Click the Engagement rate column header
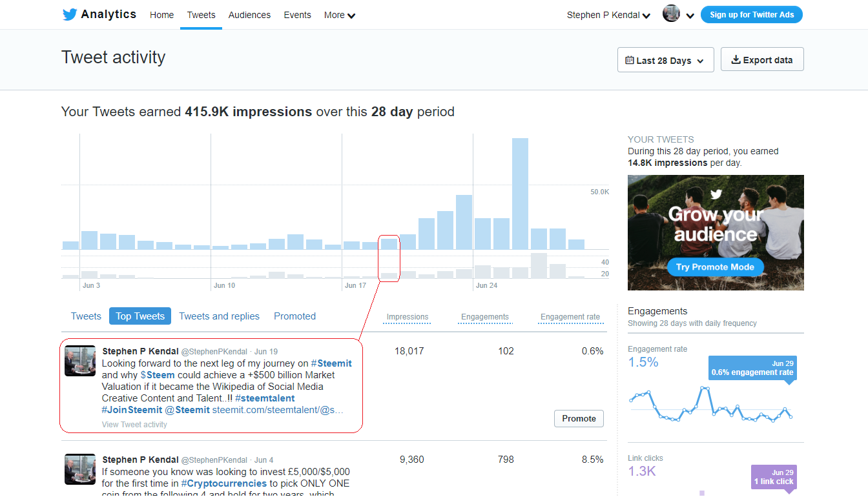 (570, 317)
